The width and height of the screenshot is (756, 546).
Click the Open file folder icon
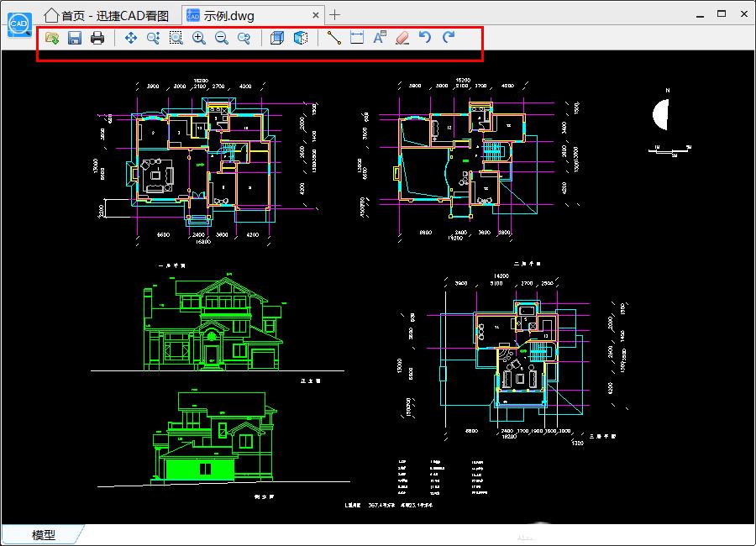click(52, 38)
